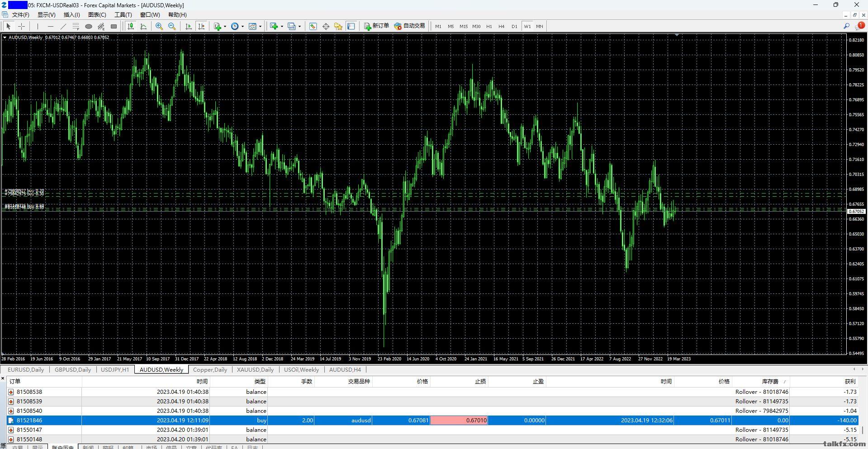Switch timeframe to D1
The image size is (868, 449).
pyautogui.click(x=514, y=26)
